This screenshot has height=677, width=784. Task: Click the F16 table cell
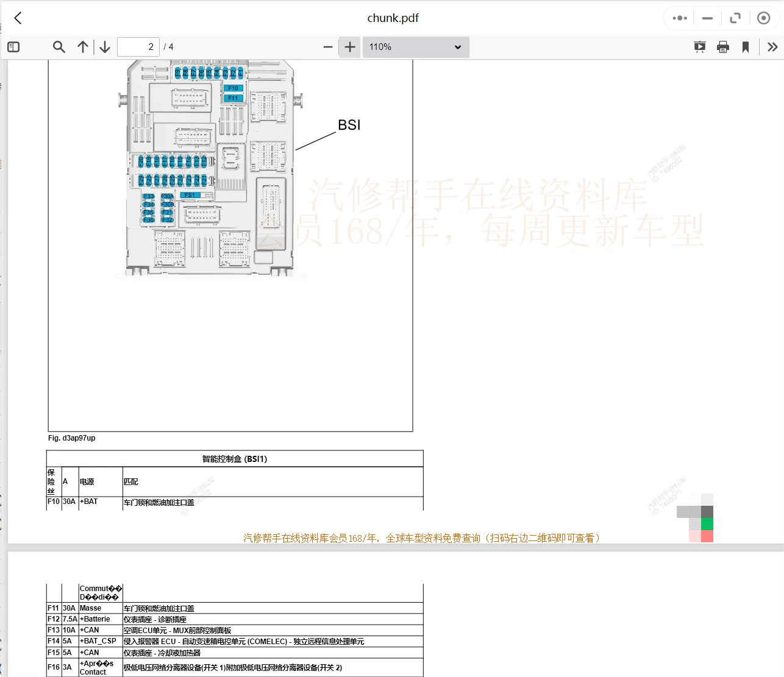(54, 667)
